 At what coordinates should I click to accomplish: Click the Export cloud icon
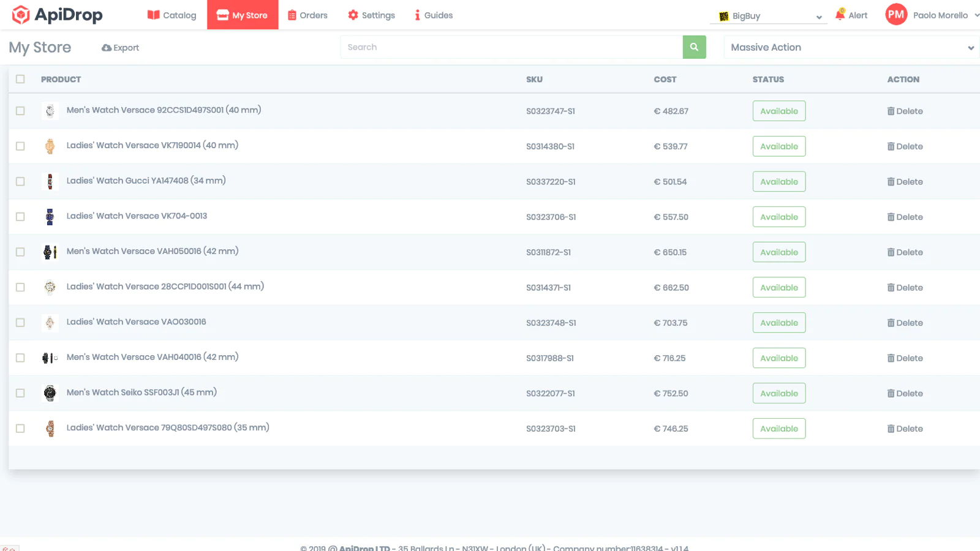tap(107, 48)
